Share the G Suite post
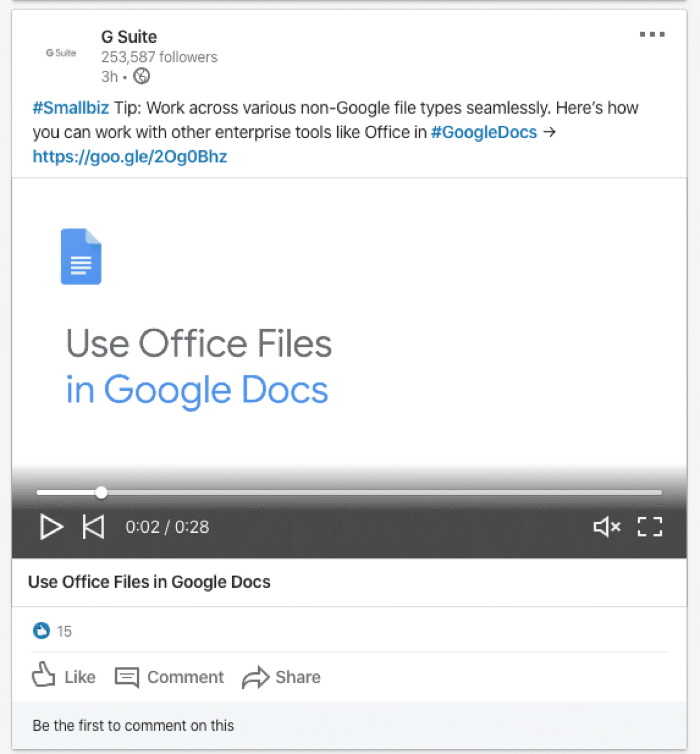700x754 pixels. [281, 677]
